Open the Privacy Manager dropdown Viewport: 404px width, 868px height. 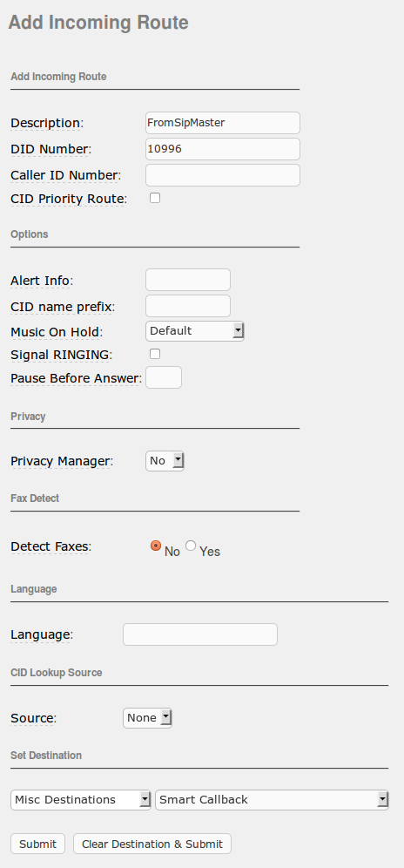pos(165,460)
